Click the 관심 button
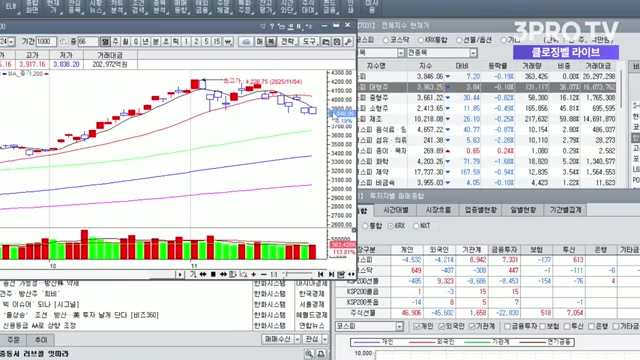Screen dimensions: 640x360 [x=312, y=339]
